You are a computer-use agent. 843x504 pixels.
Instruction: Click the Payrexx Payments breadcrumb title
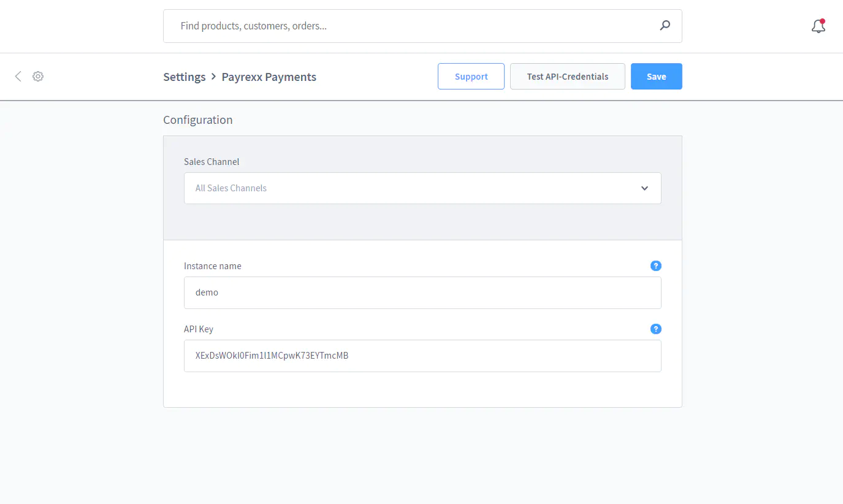point(269,77)
